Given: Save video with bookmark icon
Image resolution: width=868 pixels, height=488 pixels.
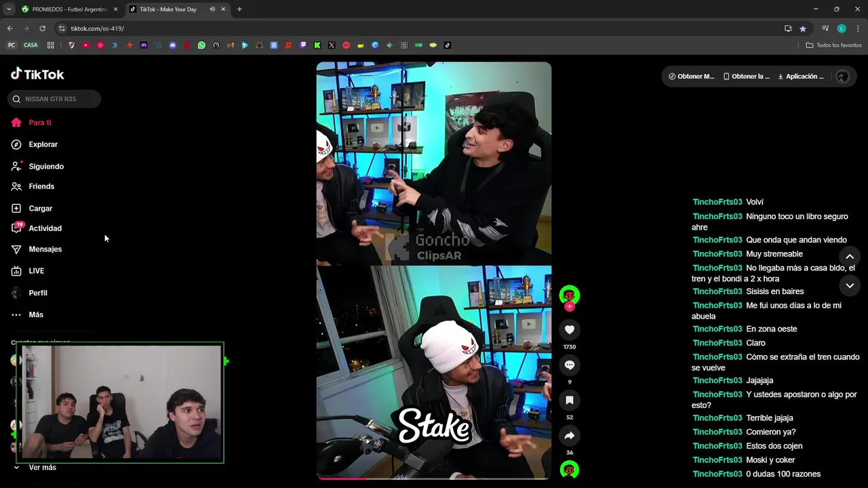Looking at the screenshot, I should point(570,400).
